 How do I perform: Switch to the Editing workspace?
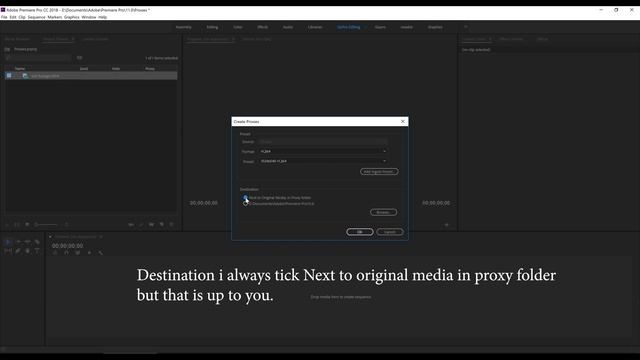click(212, 27)
